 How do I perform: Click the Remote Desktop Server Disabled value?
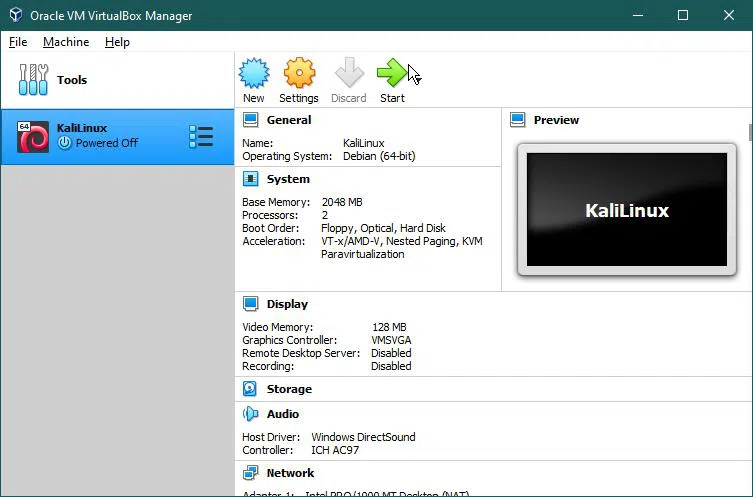click(x=391, y=353)
